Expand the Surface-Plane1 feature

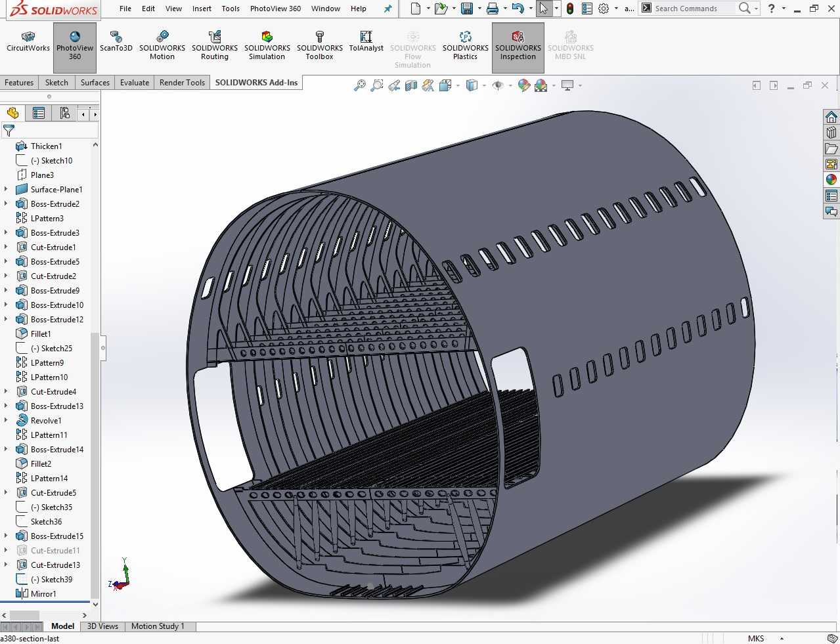(6, 190)
